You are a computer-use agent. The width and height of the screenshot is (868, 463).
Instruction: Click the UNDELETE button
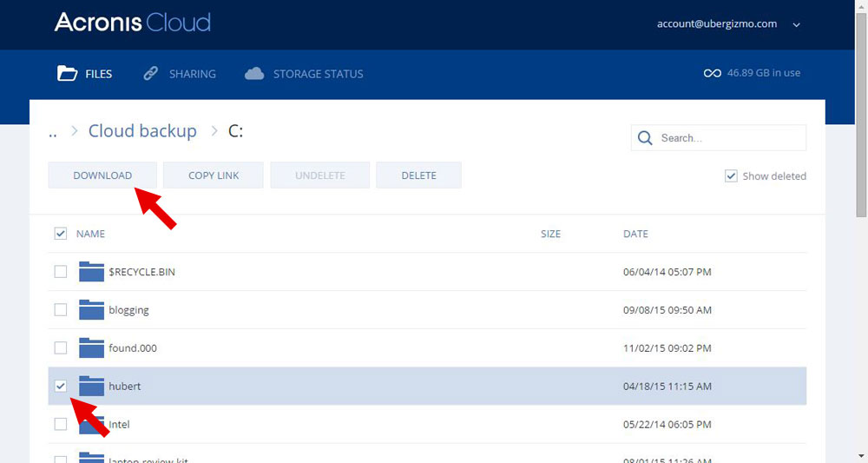click(x=320, y=175)
